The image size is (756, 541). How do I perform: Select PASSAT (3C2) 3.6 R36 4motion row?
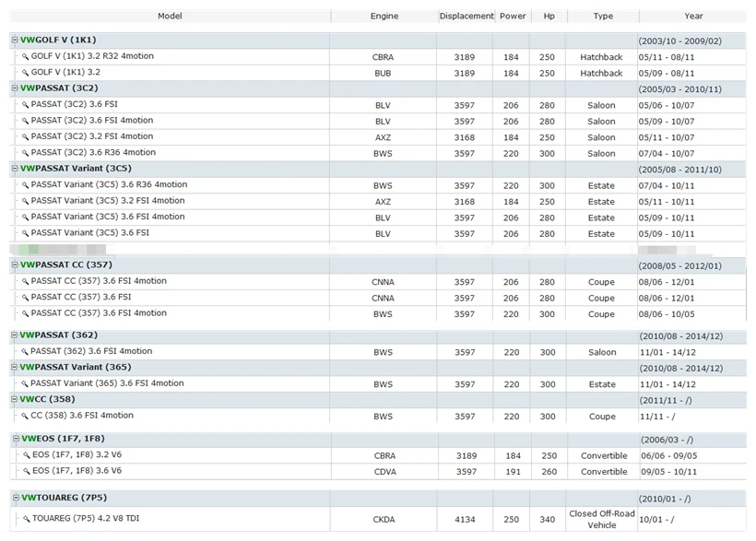tap(377, 153)
